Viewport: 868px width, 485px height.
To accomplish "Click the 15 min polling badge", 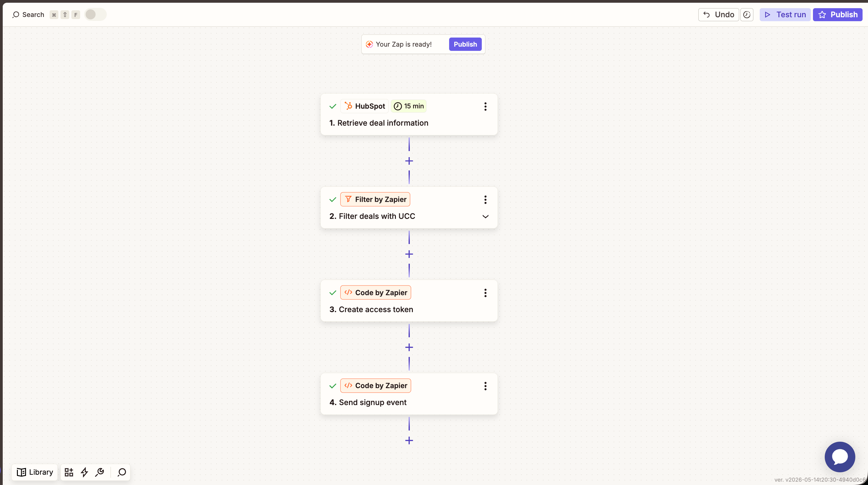I will (x=408, y=106).
